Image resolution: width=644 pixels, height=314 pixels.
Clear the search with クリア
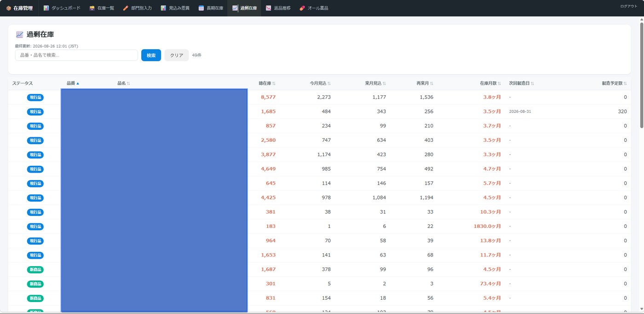click(x=177, y=55)
